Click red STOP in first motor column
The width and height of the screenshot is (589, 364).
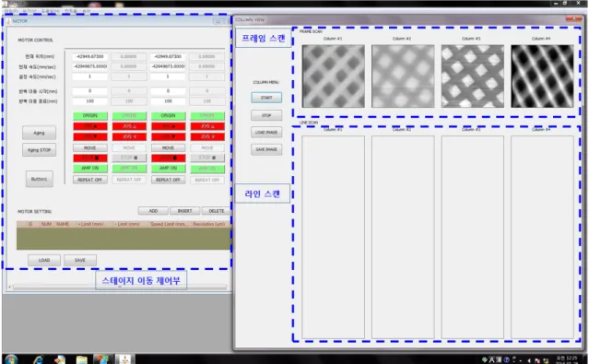pos(89,158)
